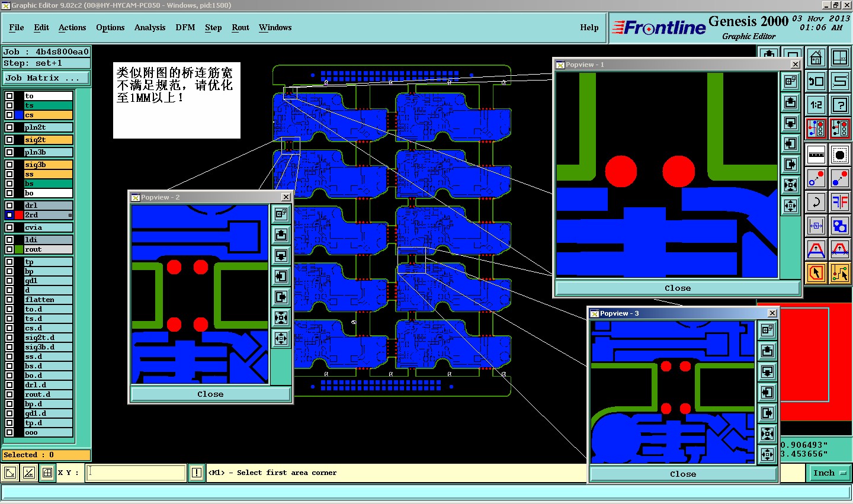Toggle the checkbox for layer drl

coord(9,206)
